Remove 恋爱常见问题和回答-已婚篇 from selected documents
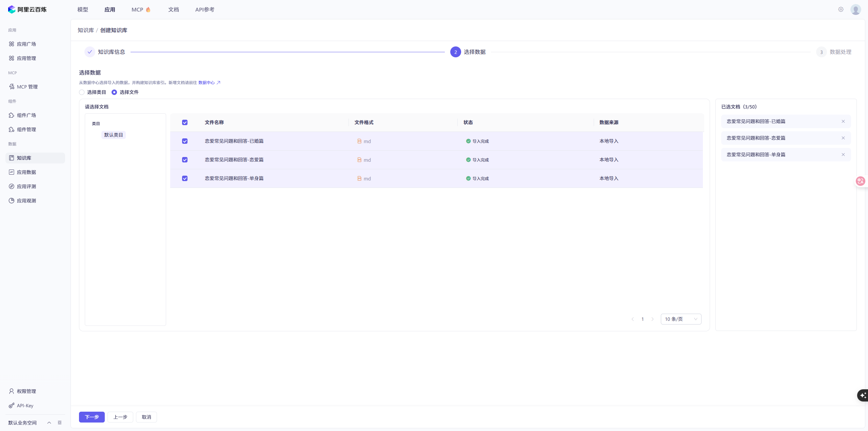 [843, 121]
